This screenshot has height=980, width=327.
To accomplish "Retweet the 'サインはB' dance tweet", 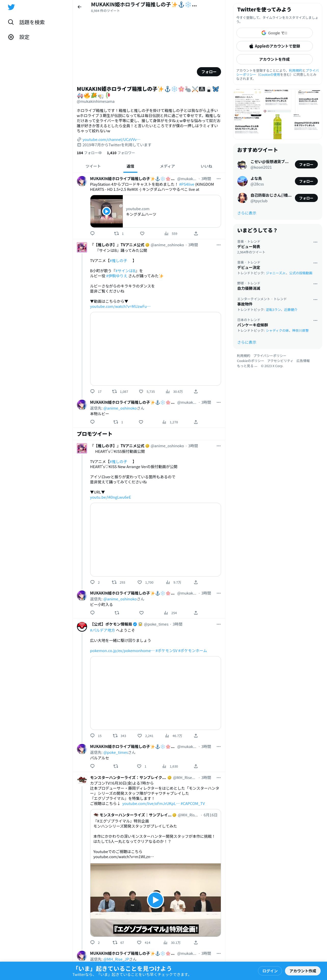I will (114, 391).
